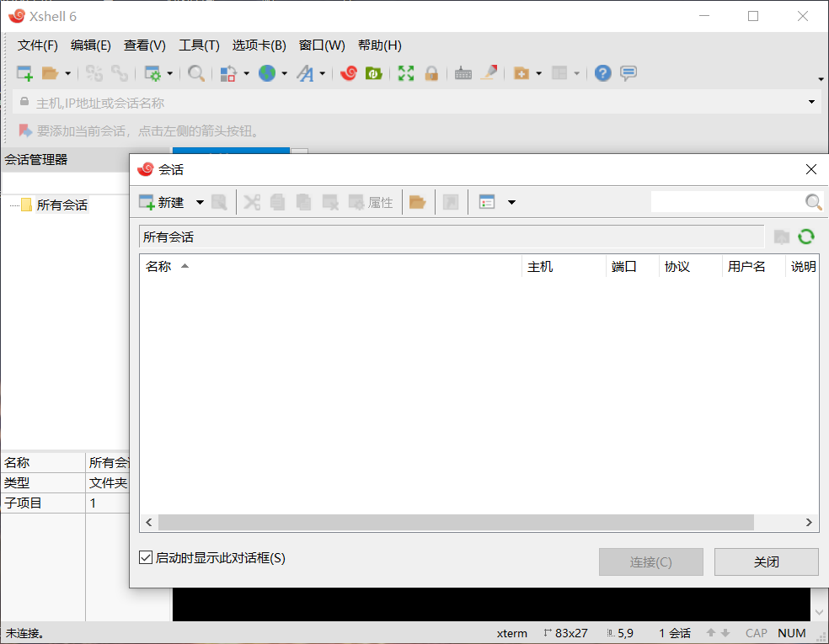
Task: Click the list view mode icon in session dialog
Action: click(487, 202)
